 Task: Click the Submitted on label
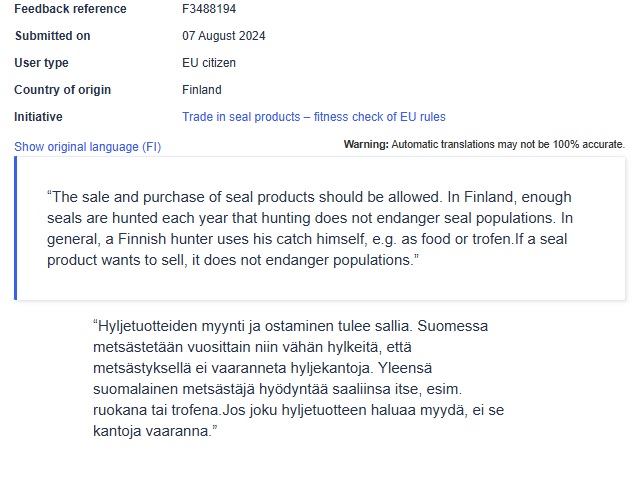52,36
